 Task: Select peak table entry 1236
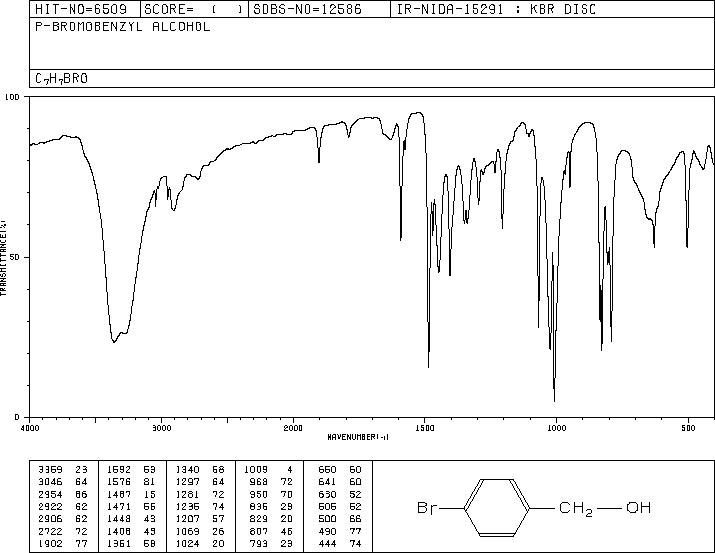coord(187,506)
